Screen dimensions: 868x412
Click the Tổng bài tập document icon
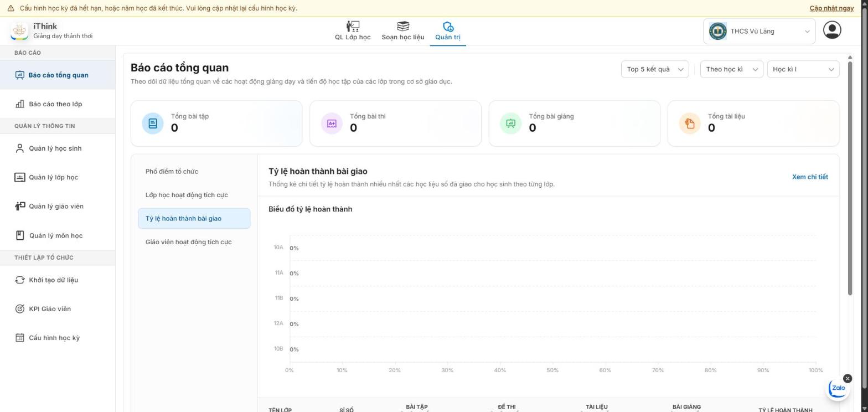(153, 123)
